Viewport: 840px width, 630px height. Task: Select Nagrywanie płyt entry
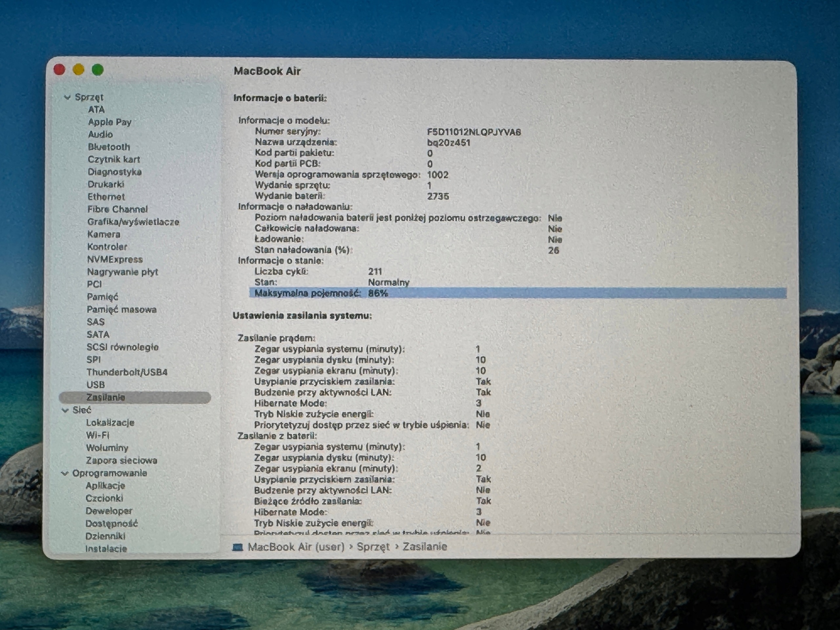[x=122, y=272]
